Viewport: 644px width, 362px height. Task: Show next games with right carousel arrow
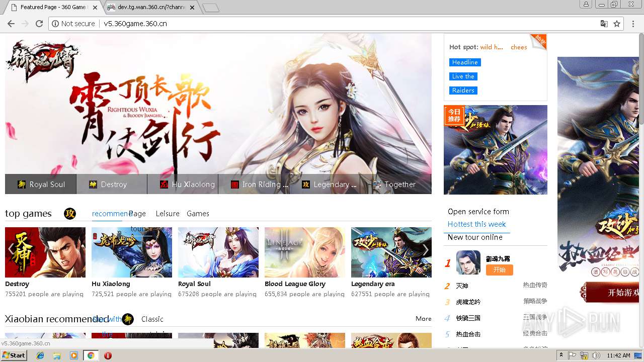click(x=426, y=249)
